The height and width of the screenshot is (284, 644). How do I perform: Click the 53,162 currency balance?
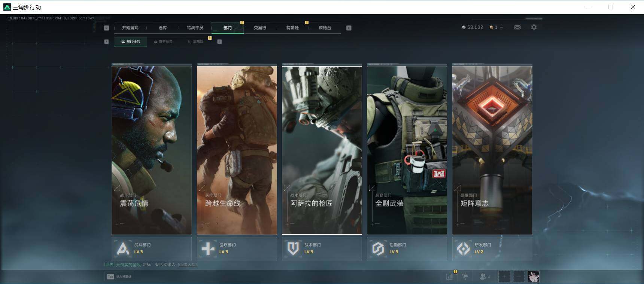[x=475, y=27]
